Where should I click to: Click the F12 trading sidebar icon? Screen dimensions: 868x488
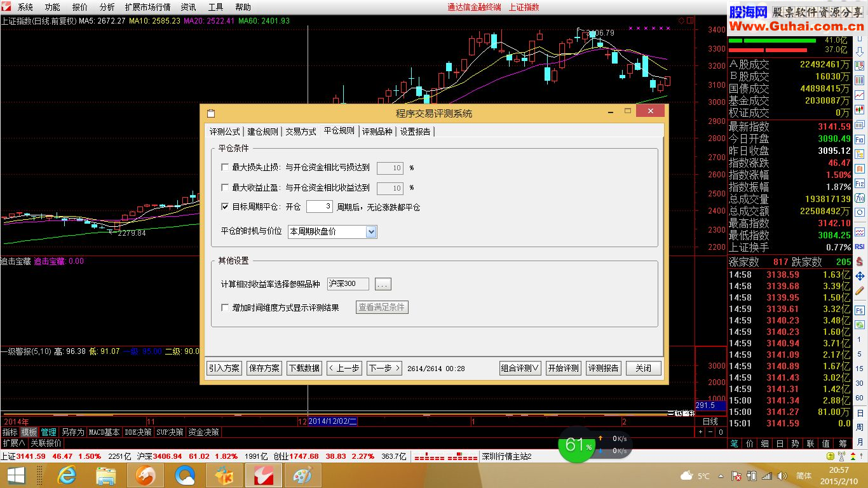coord(859,184)
